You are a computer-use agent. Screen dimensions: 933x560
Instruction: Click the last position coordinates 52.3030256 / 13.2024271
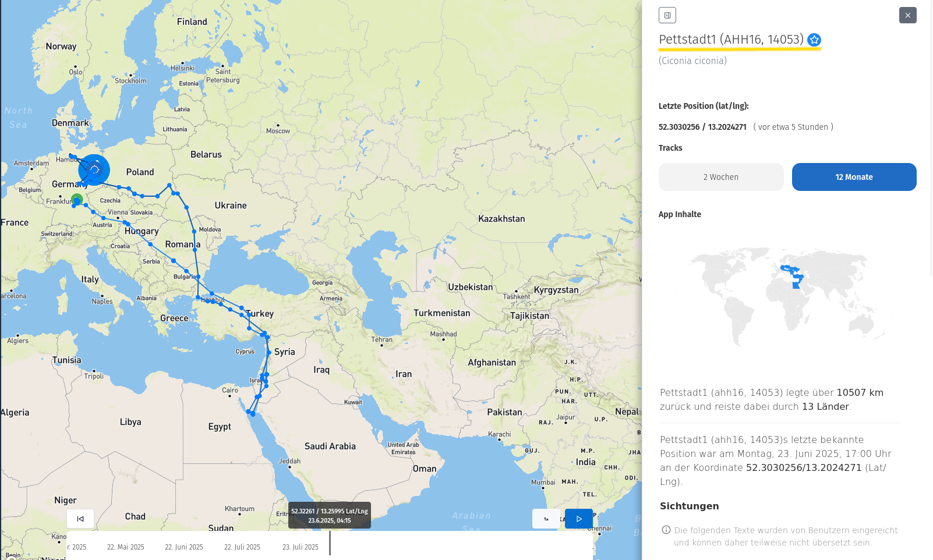tap(702, 127)
